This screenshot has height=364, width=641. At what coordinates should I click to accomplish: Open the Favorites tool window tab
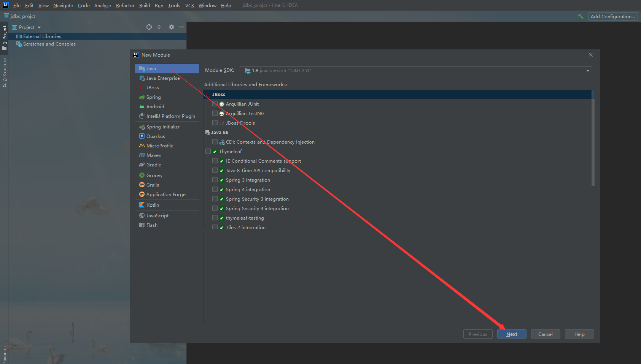[5, 354]
